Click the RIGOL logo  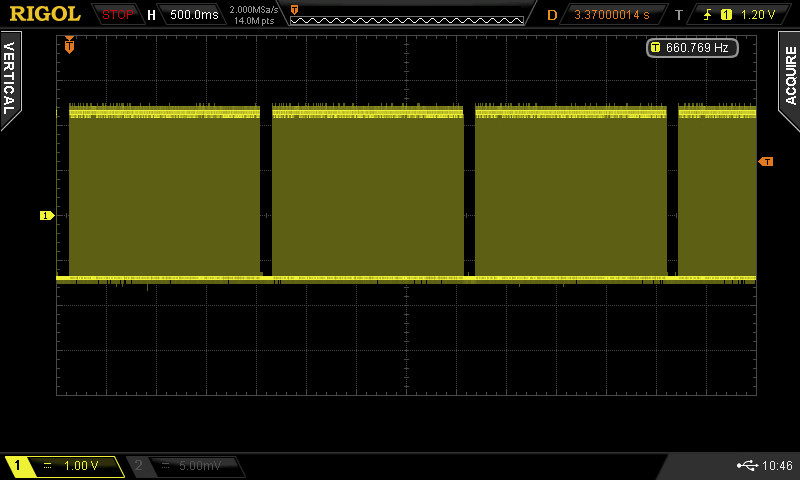point(45,14)
